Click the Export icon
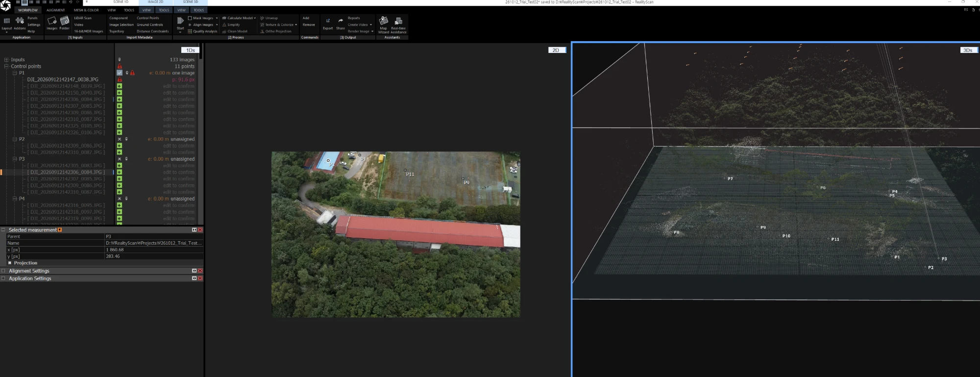This screenshot has width=980, height=377. point(328,21)
